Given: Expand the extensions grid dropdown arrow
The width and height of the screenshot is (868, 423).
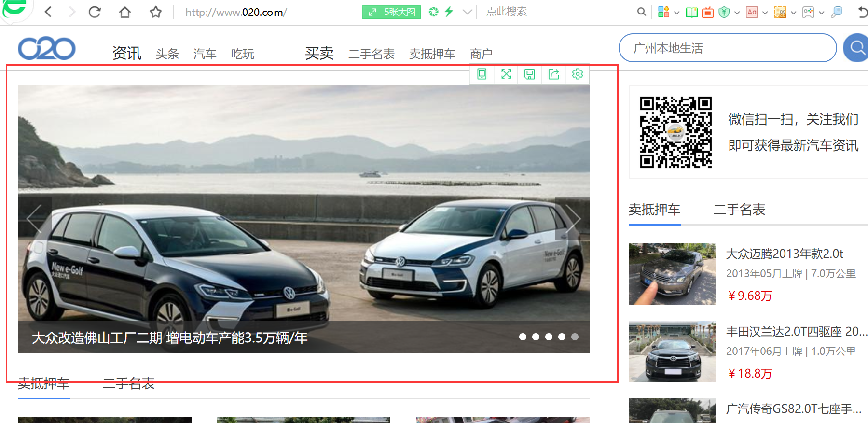Looking at the screenshot, I should pos(676,13).
